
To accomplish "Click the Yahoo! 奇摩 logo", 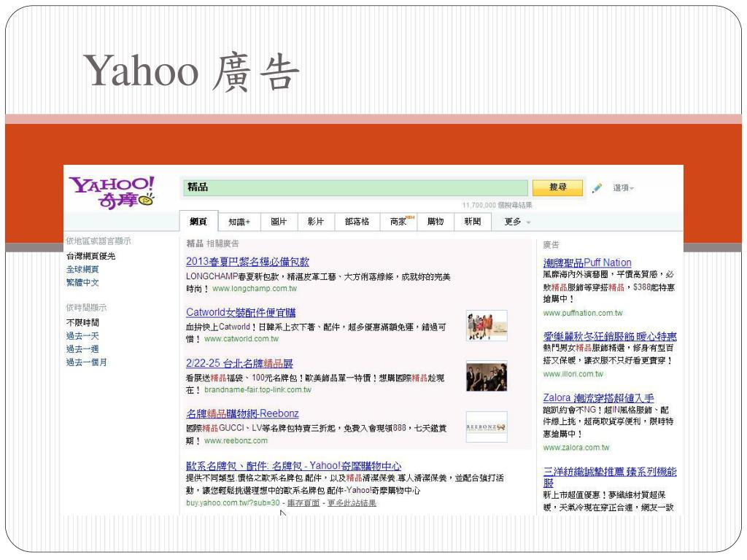I will tap(112, 192).
